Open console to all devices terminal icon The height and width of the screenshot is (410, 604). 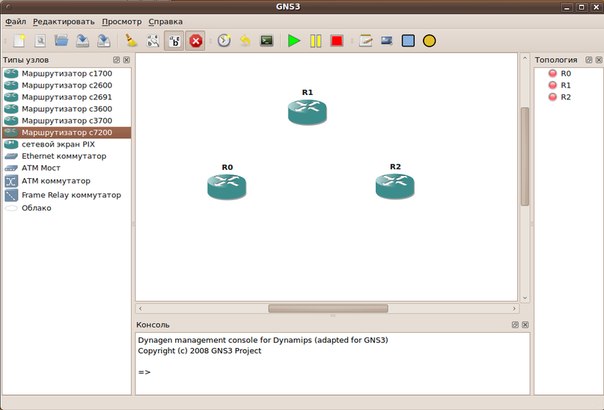point(267,40)
